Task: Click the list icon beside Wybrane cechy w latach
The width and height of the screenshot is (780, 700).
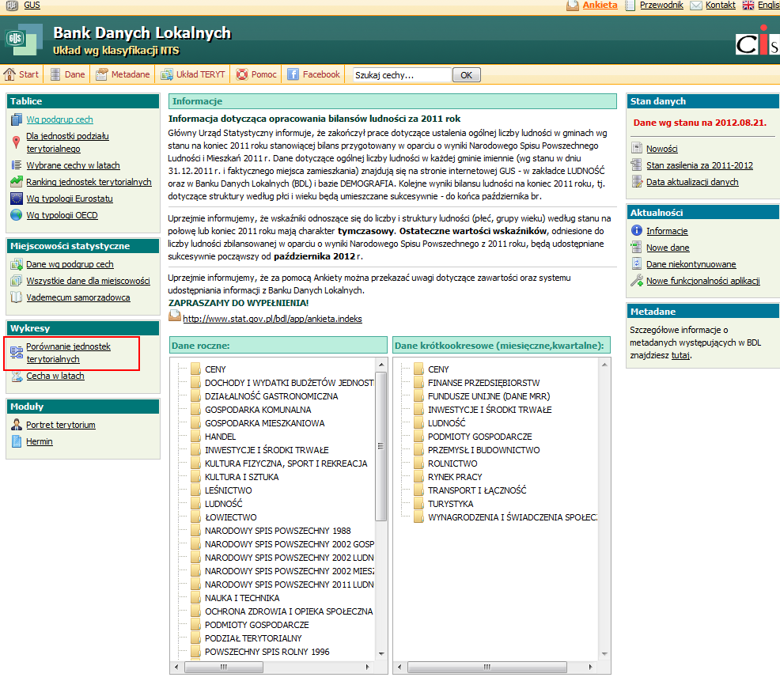Action: click(17, 165)
